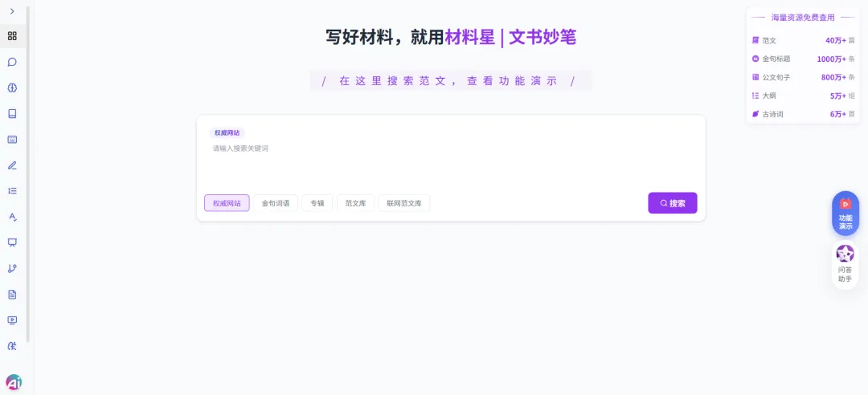
Task: Click the 800万+ count value
Action: (833, 77)
